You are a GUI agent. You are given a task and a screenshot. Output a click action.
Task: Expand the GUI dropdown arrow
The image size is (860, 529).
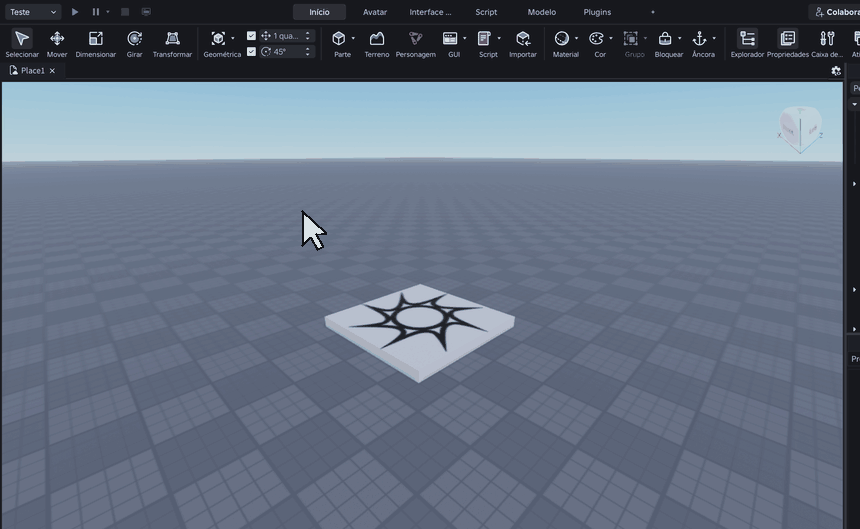click(465, 38)
